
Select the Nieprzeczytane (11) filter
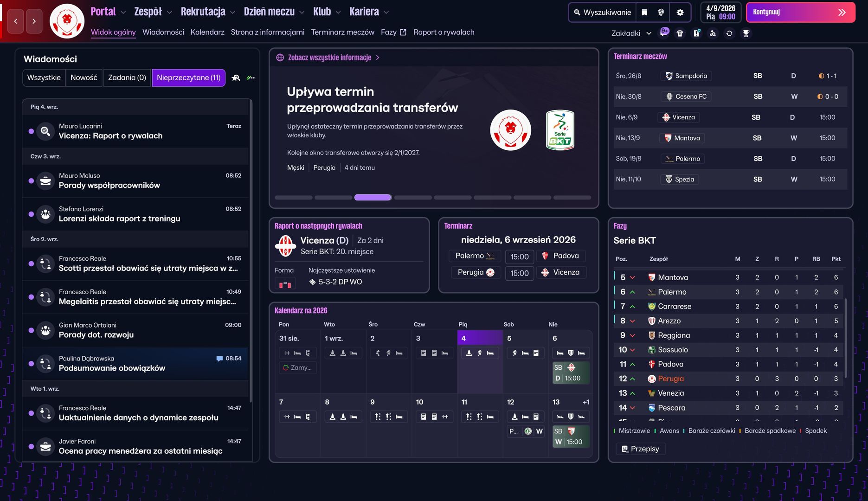(188, 78)
